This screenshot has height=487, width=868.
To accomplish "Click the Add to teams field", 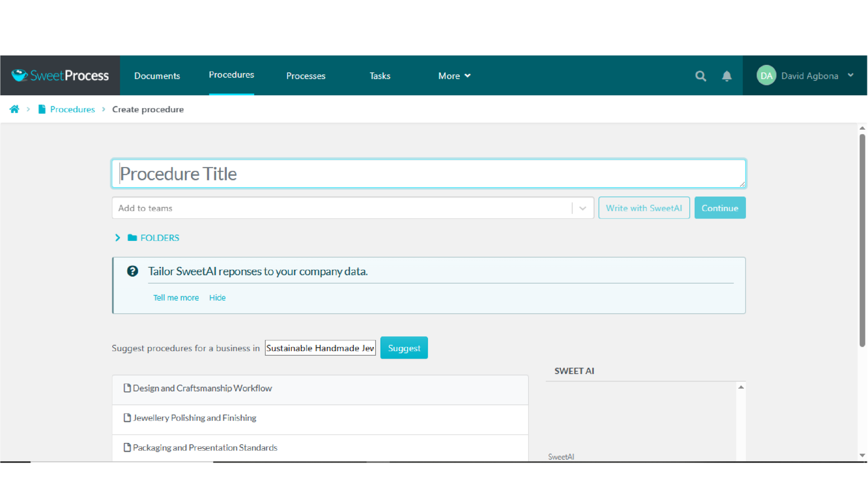I will [353, 208].
